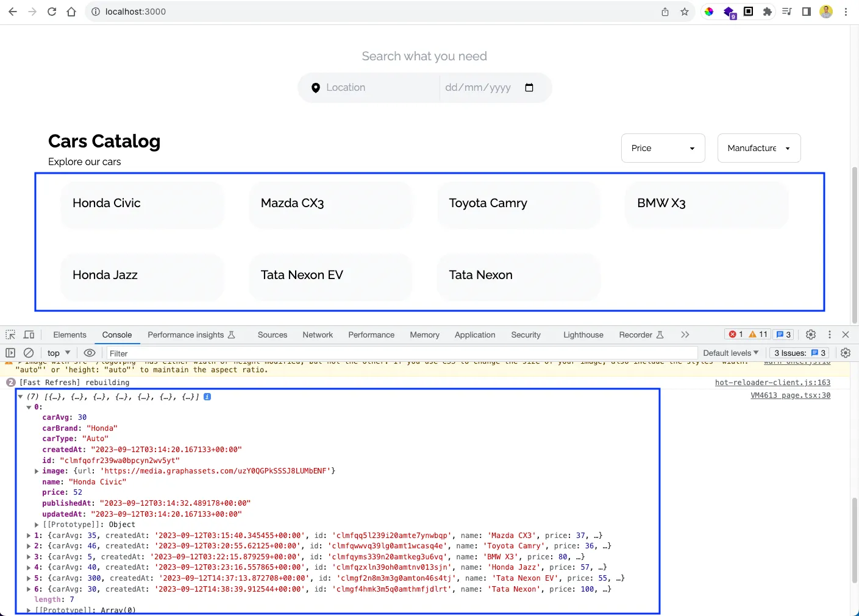This screenshot has width=859, height=616.
Task: Click the messages count badge in tab bar
Action: pos(783,335)
